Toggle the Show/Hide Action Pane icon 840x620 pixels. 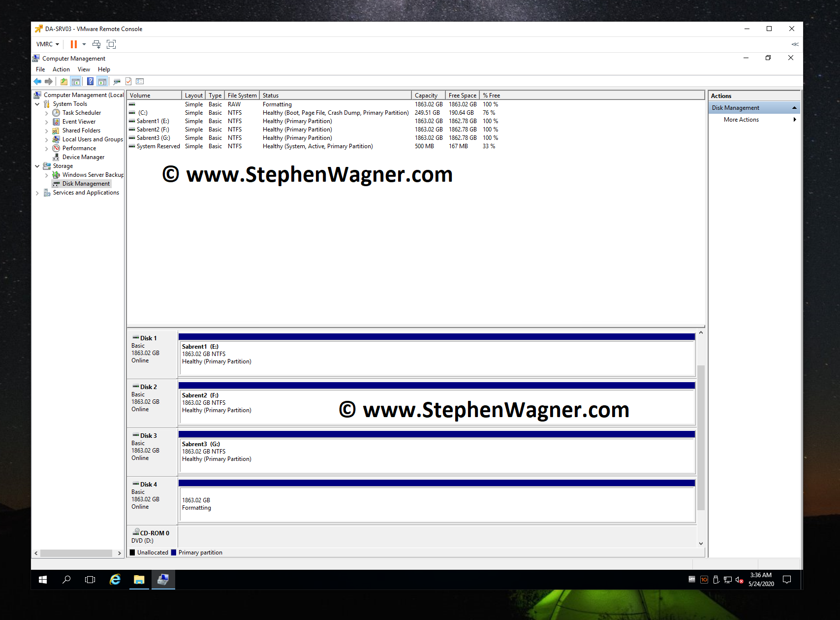pyautogui.click(x=102, y=81)
